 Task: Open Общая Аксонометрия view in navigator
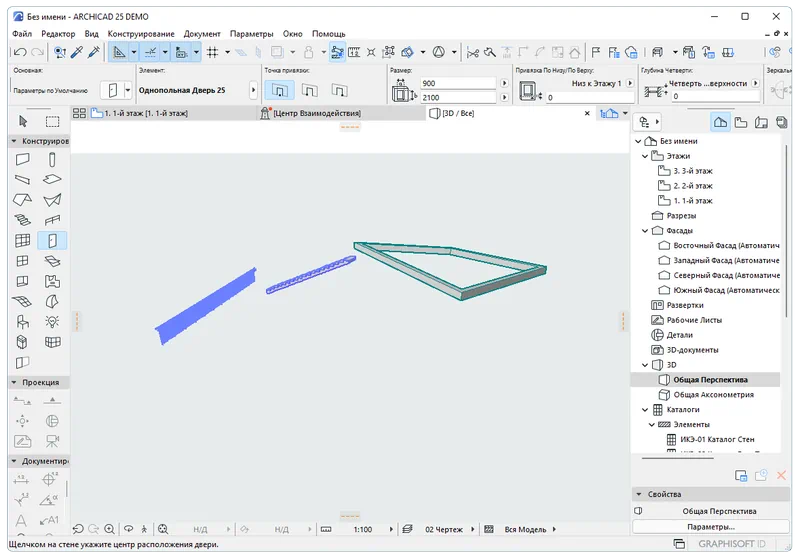pos(712,395)
